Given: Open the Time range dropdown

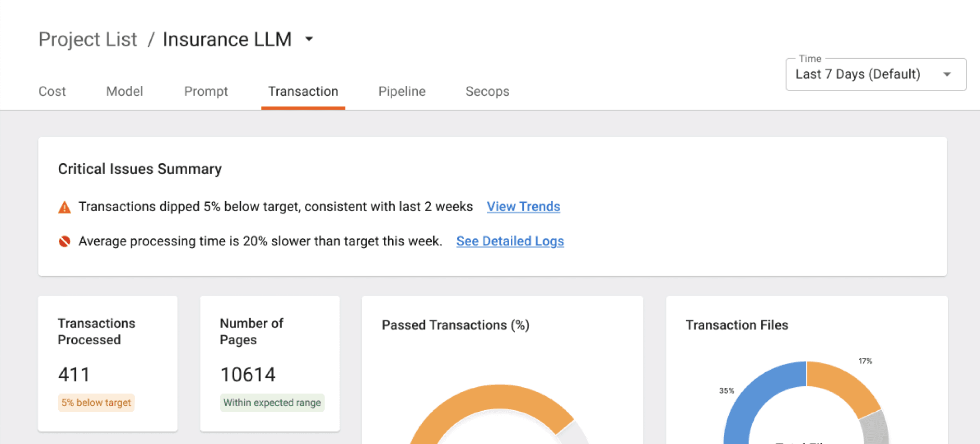Looking at the screenshot, I should point(876,74).
